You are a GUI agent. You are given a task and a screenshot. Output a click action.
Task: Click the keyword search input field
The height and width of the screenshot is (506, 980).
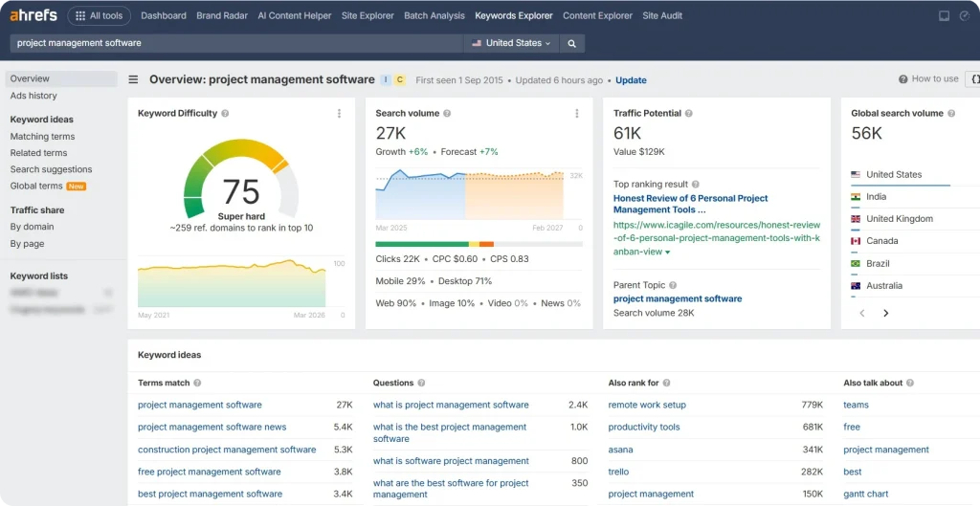[236, 43]
